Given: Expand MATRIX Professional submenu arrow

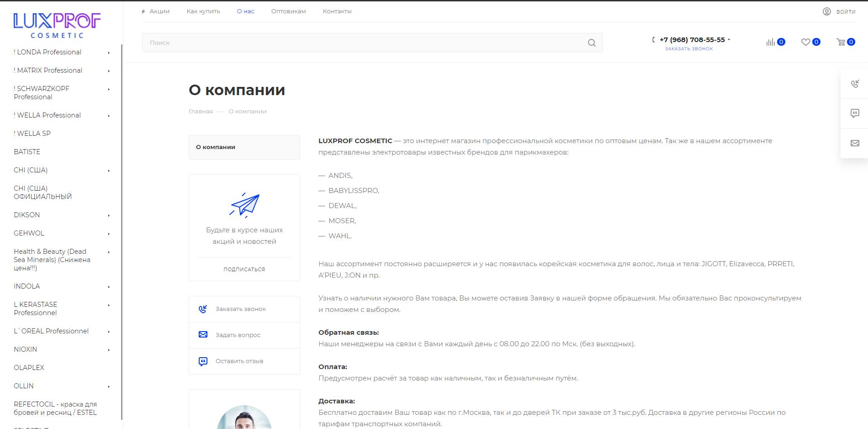Looking at the screenshot, I should [x=109, y=71].
